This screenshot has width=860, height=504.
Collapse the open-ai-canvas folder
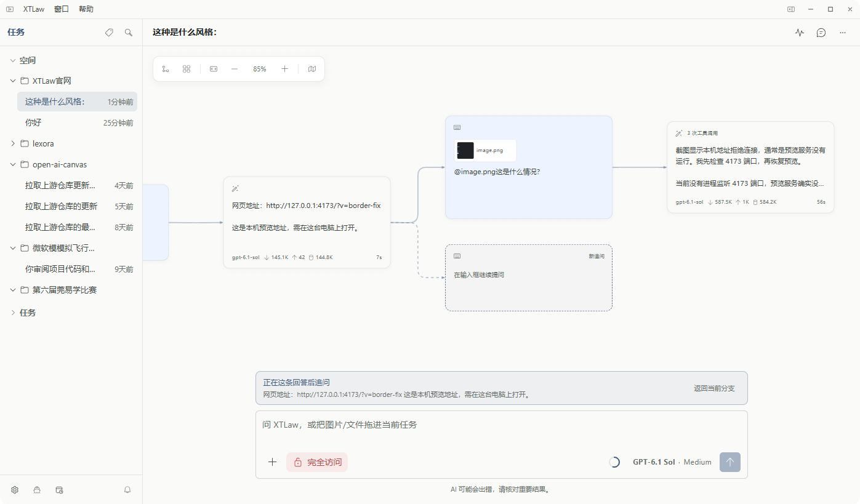click(13, 164)
